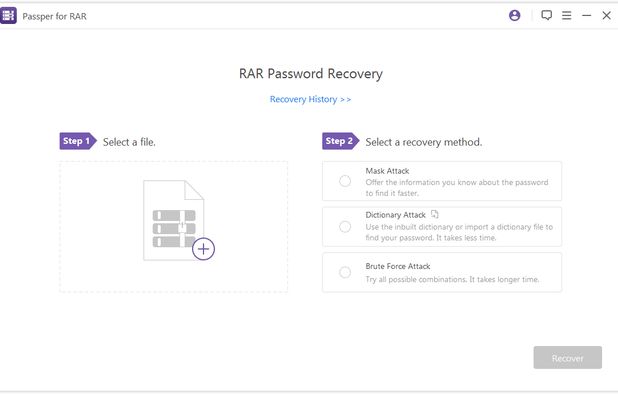Click the RAR archive file icon
The image size is (618, 394).
[x=174, y=220]
